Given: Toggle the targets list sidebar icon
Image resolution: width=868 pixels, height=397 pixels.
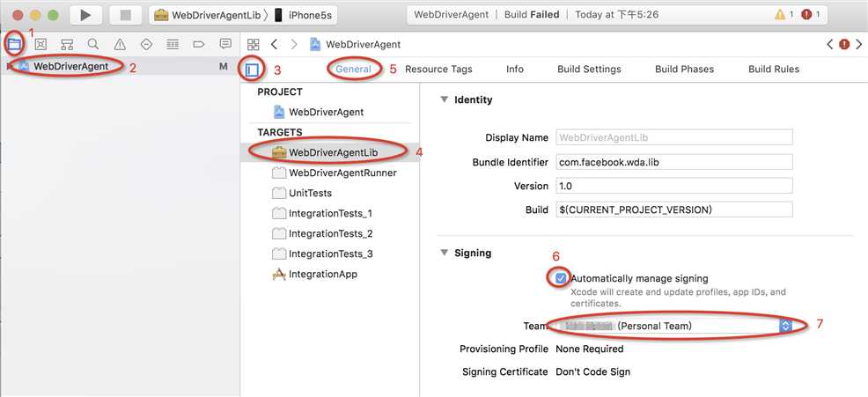Looking at the screenshot, I should (253, 69).
